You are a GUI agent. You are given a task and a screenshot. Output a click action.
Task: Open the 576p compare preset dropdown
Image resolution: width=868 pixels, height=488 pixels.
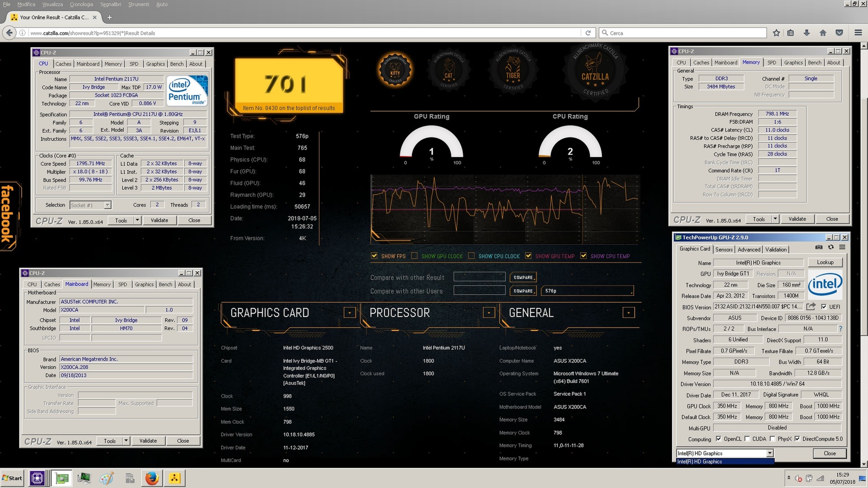click(588, 291)
